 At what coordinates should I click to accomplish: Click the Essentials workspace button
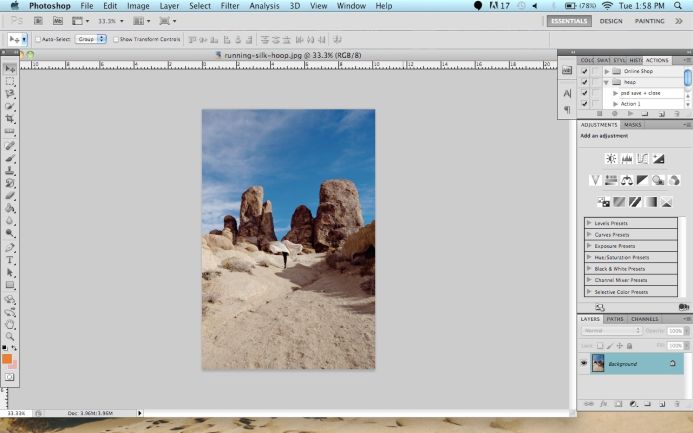pos(570,20)
